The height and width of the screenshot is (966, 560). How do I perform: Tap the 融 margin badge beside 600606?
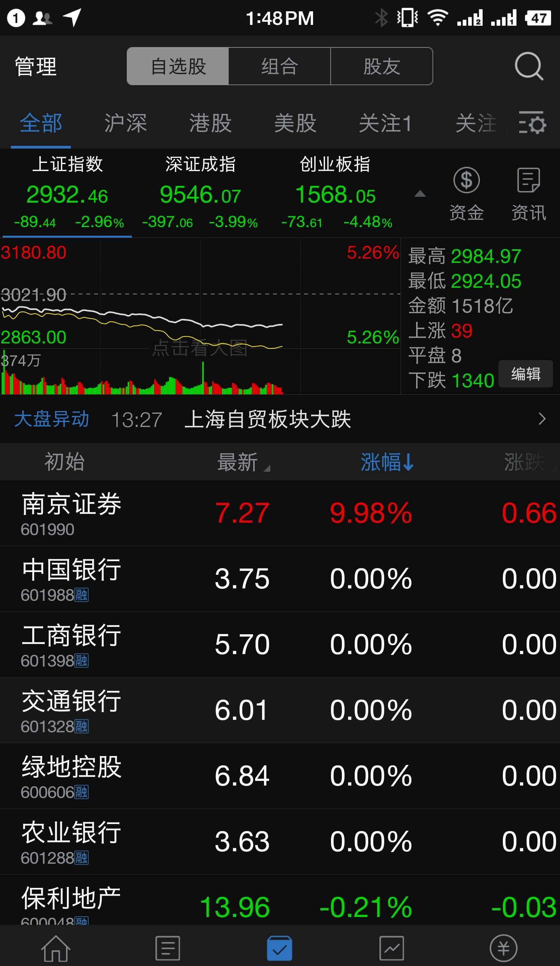(82, 792)
